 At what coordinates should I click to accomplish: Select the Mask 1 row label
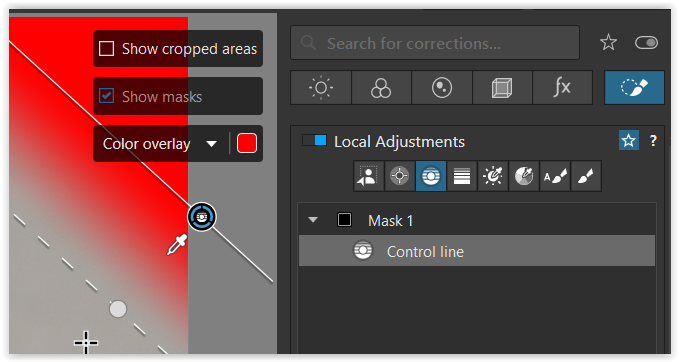tap(390, 221)
